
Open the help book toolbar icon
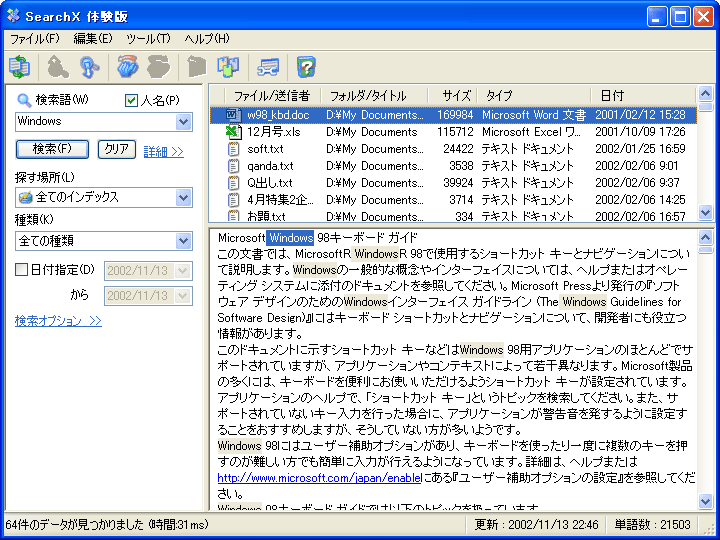(x=306, y=67)
